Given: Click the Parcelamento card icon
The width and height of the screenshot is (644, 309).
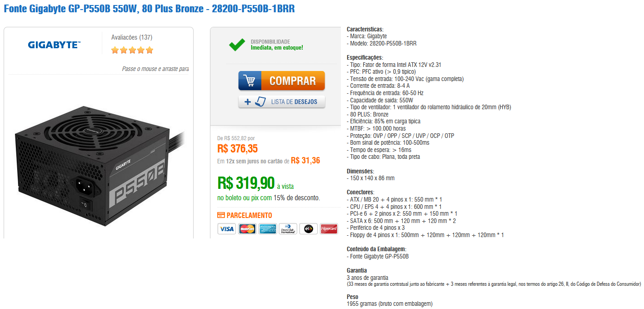Looking at the screenshot, I should coord(221,215).
